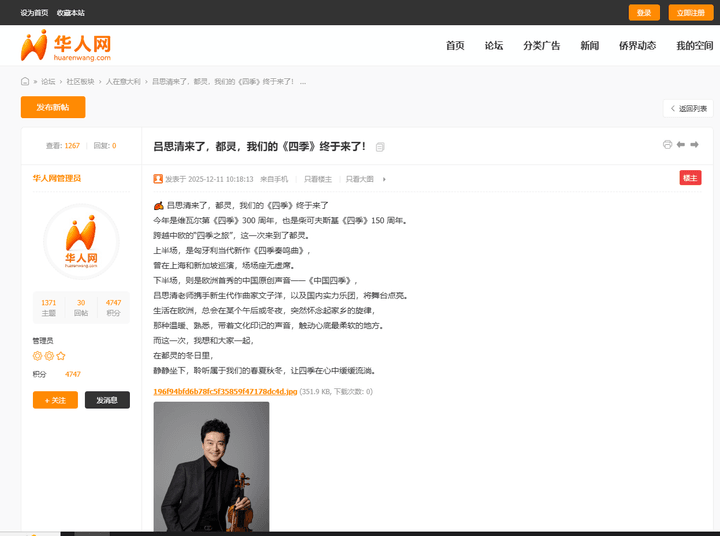Viewport: 720px width, 536px height.
Task: Toggle 只看楼主 to show only author posts
Action: coord(317,179)
